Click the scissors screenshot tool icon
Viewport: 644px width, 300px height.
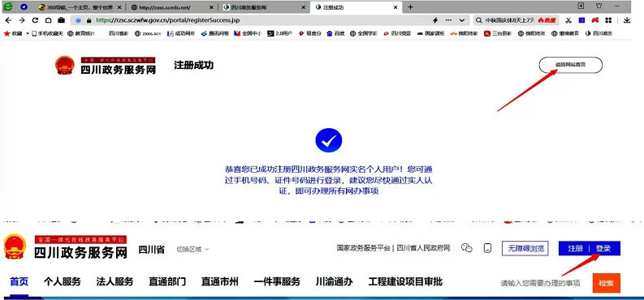tap(568, 20)
